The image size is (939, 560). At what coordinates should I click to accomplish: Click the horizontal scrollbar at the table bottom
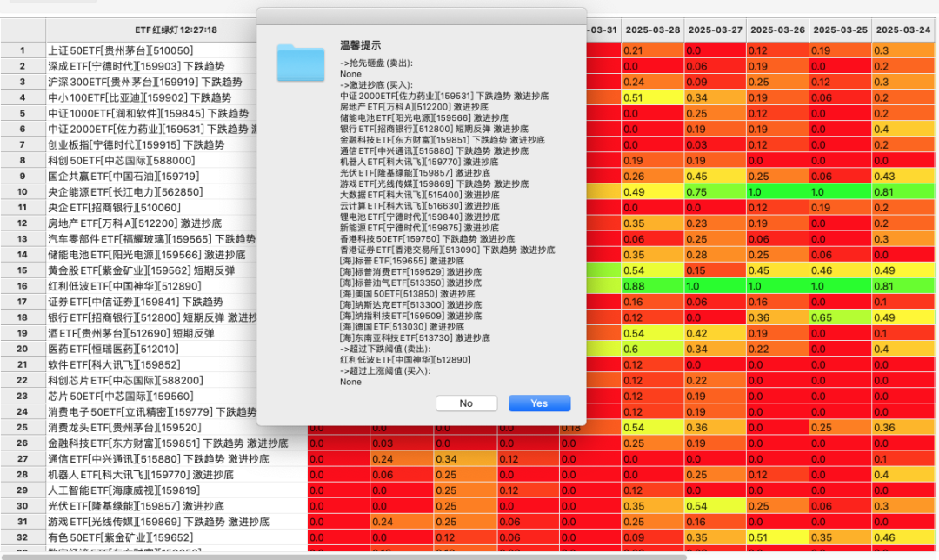pos(343,557)
